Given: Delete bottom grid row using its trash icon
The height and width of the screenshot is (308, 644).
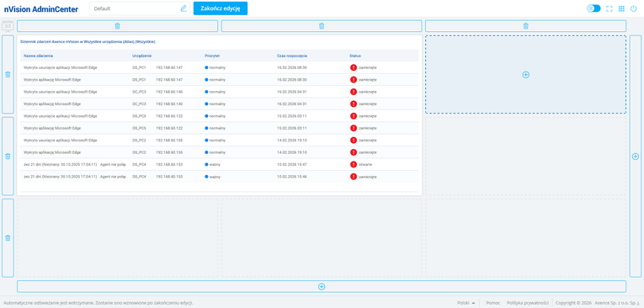Looking at the screenshot, I should (8, 238).
